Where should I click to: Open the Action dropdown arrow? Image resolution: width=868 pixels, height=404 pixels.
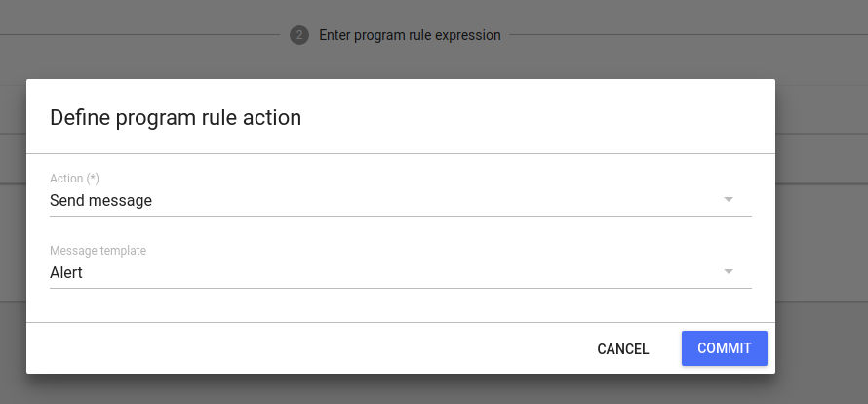click(728, 200)
